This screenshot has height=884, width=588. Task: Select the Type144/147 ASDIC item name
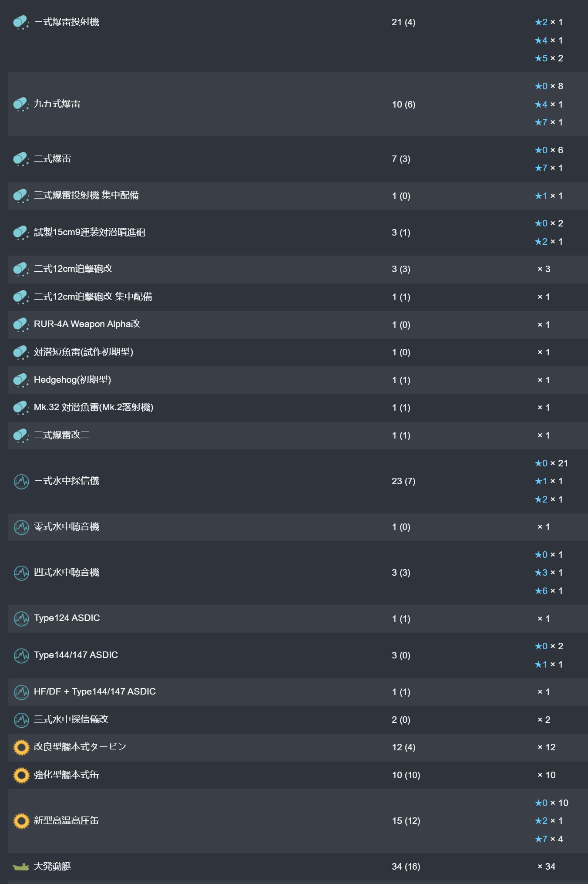point(76,655)
